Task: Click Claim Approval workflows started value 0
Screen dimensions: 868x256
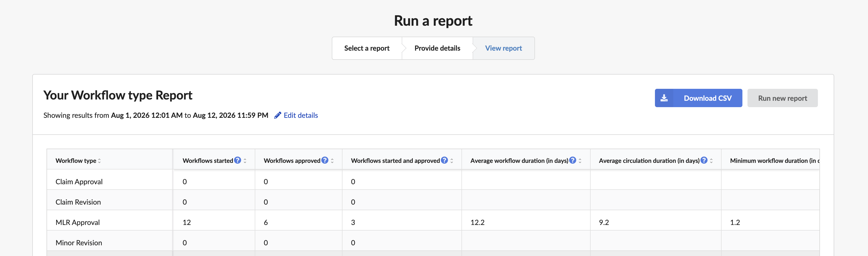Action: pyautogui.click(x=185, y=182)
